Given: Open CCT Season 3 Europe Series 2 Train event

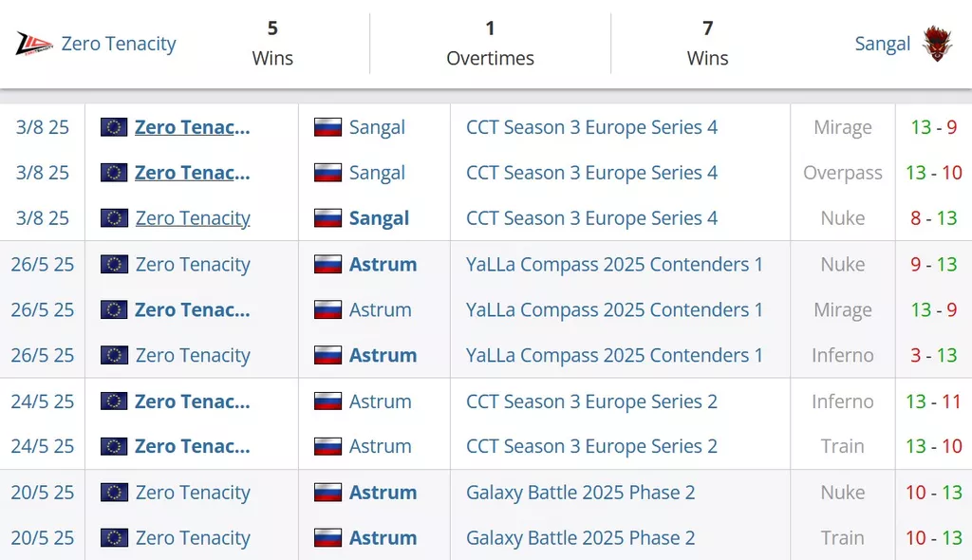Looking at the screenshot, I should point(591,446).
